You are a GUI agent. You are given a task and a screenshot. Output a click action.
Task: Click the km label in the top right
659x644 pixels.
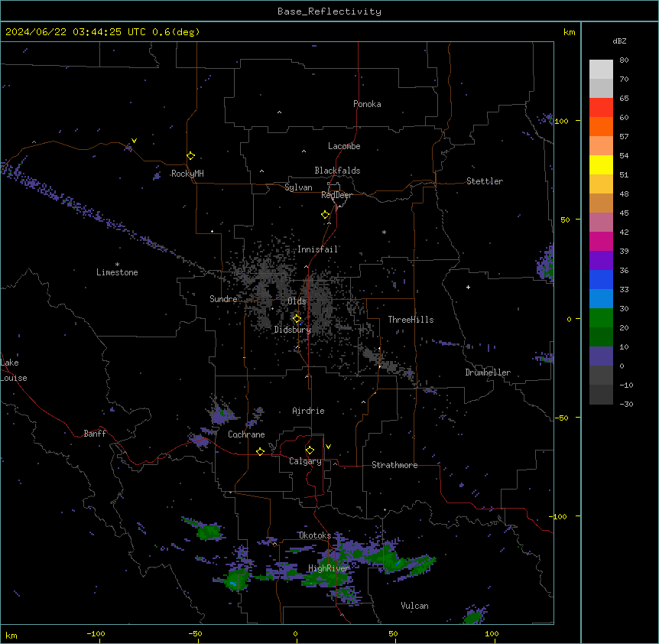(x=569, y=32)
